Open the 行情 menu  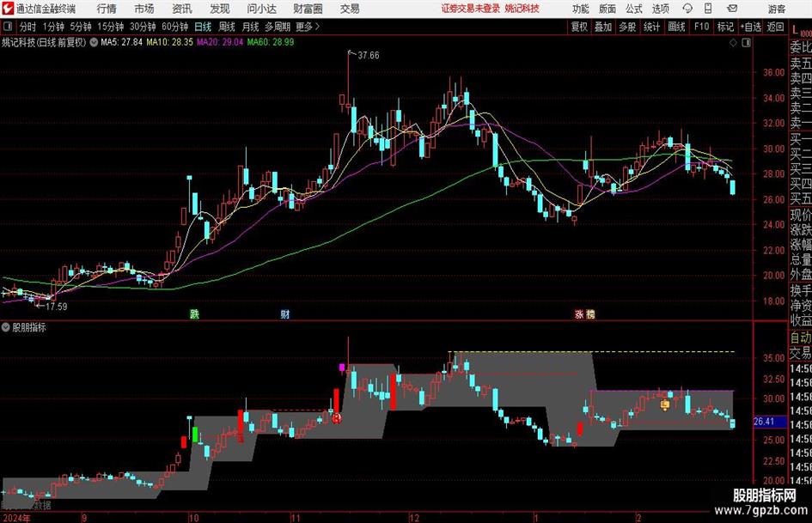pos(107,9)
